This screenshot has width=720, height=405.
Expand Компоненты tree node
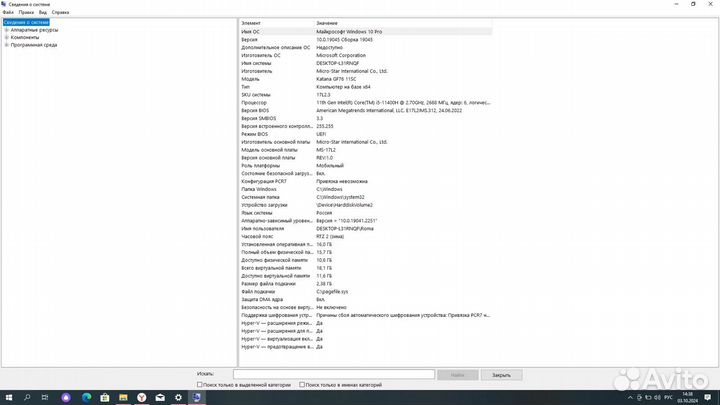(x=6, y=37)
